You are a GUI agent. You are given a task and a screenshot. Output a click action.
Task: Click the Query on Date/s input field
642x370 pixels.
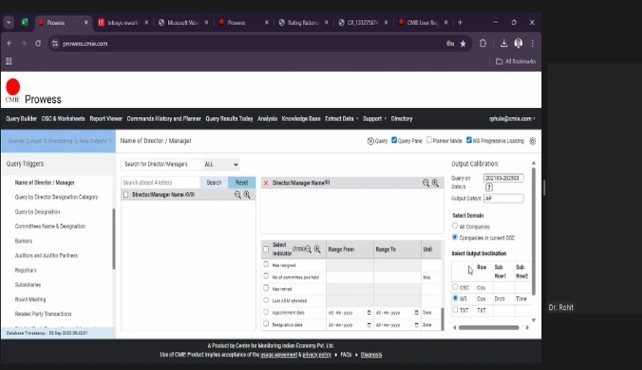click(503, 178)
